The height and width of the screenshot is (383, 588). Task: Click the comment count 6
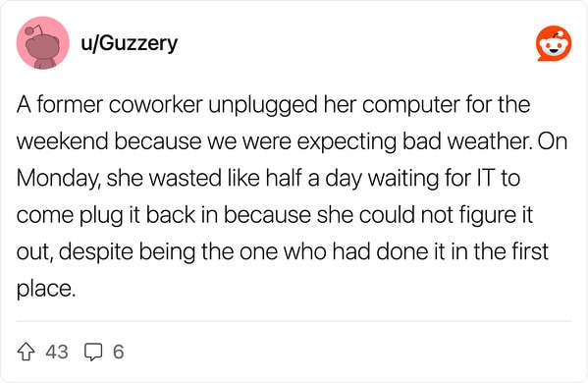[x=119, y=352]
